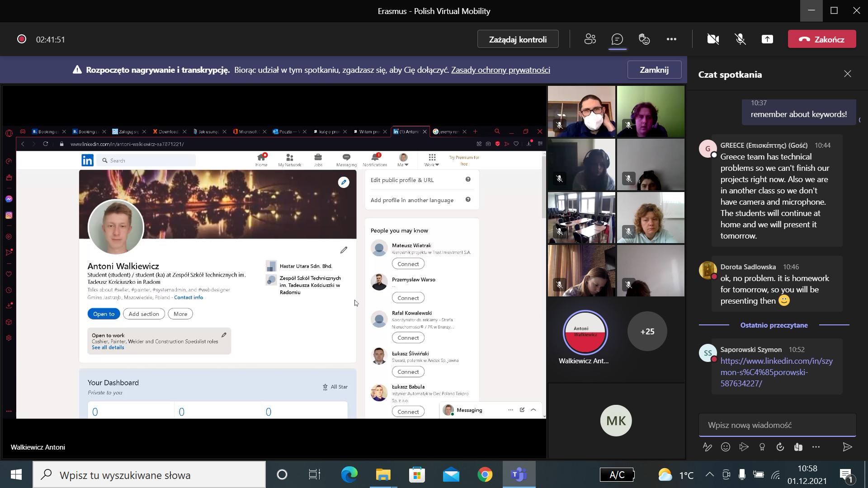Viewport: 868px width, 488px height.
Task: Open See all details link
Action: [x=108, y=347]
